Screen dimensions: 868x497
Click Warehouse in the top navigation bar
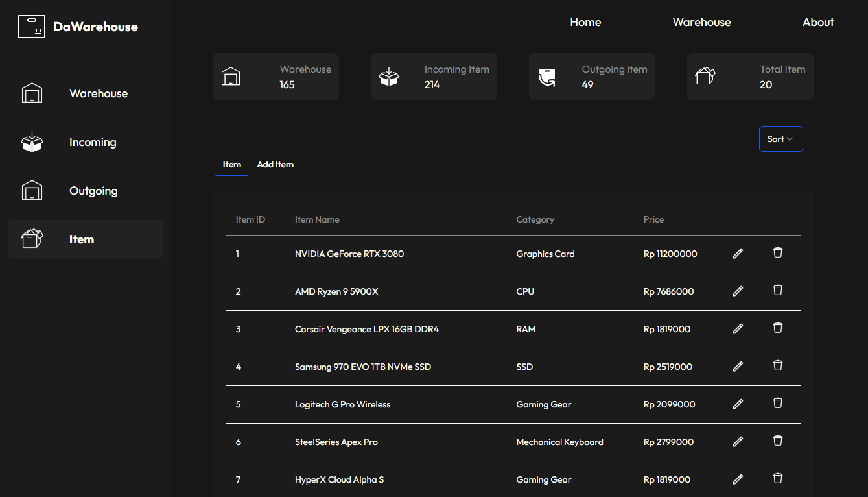coord(701,22)
